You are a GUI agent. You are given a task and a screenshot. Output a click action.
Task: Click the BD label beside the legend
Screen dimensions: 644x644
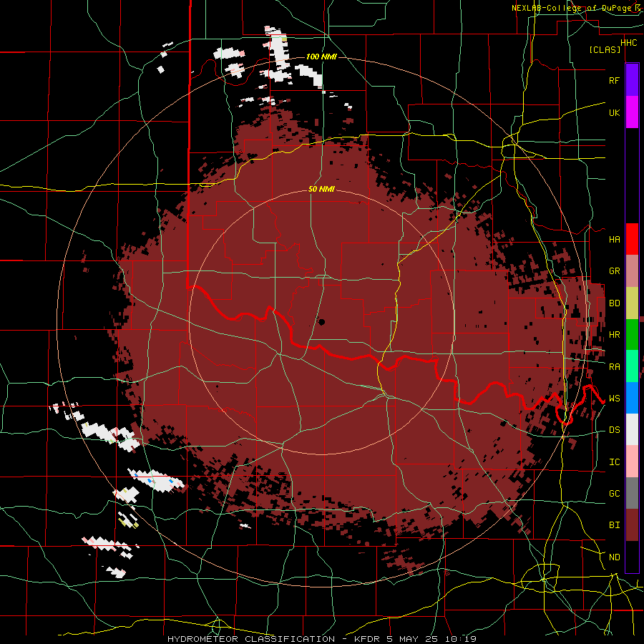click(614, 303)
